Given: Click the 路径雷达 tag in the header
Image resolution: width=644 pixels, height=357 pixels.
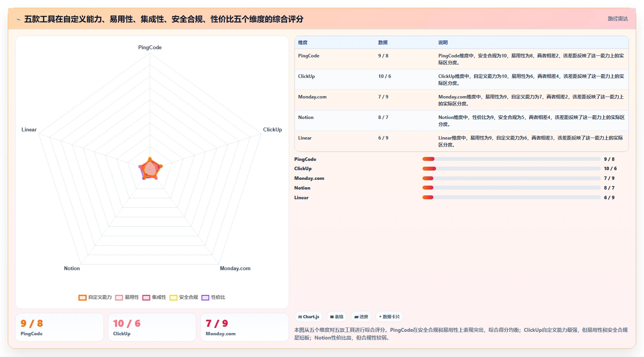Looking at the screenshot, I should click(618, 19).
